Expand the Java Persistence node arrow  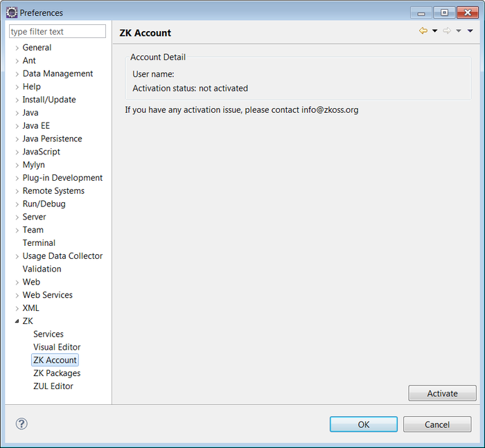click(17, 139)
